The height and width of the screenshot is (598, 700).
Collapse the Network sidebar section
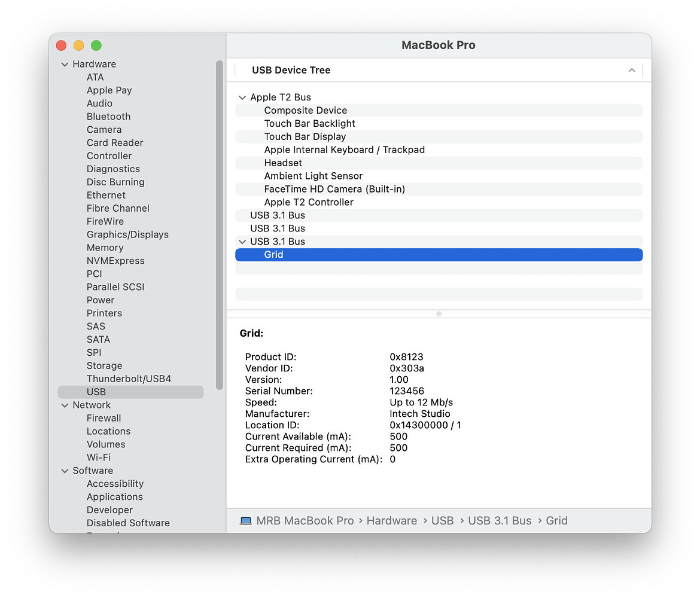pyautogui.click(x=65, y=405)
